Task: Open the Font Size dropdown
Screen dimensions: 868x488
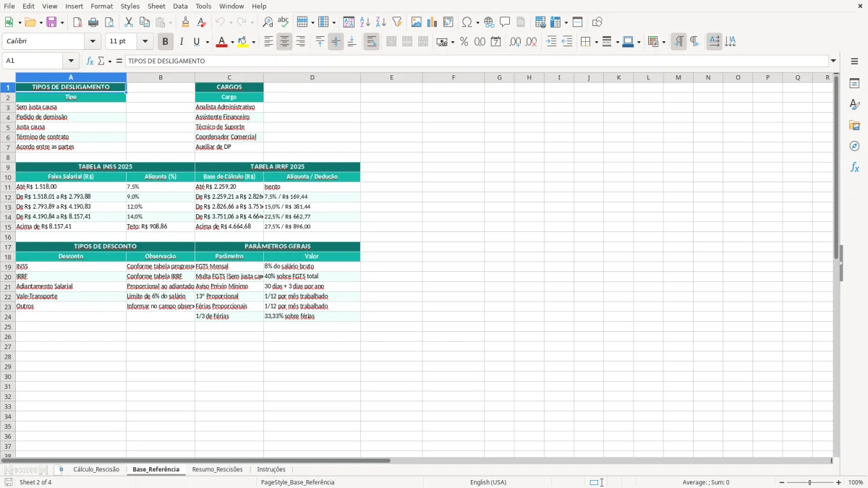Action: (x=145, y=42)
